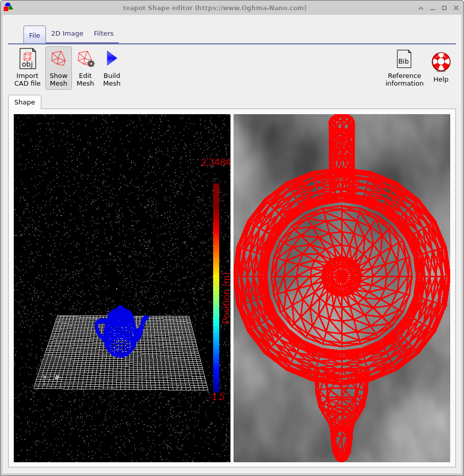Click the 1.5 minimum scale label
The height and width of the screenshot is (476, 464).
pyautogui.click(x=218, y=397)
